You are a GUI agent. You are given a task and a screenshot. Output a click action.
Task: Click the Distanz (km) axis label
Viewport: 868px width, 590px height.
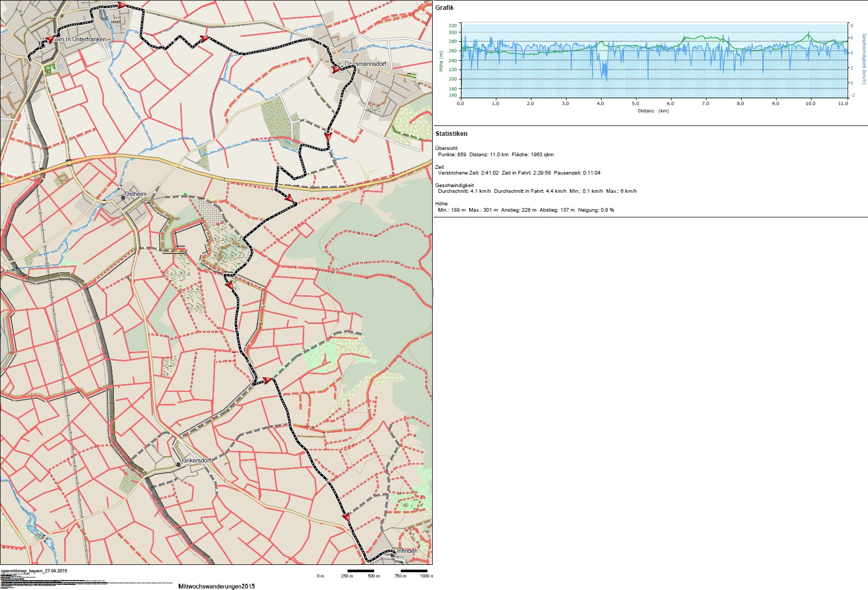click(653, 111)
